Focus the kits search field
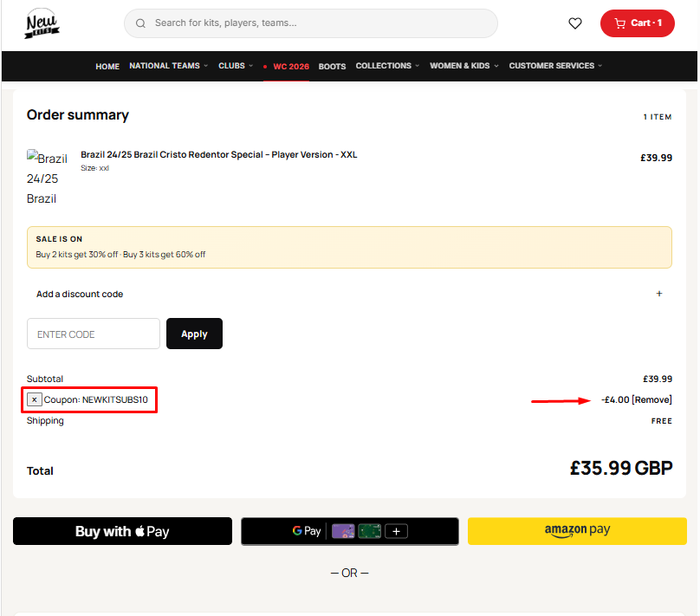Image resolution: width=700 pixels, height=616 pixels. [311, 23]
